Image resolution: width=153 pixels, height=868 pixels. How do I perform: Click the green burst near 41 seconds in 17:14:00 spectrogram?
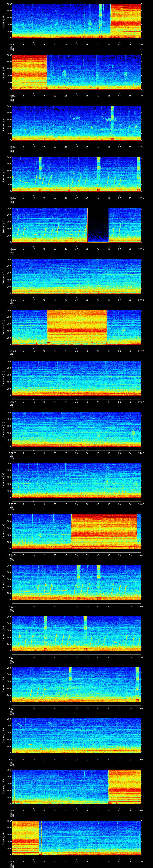[x=101, y=15]
